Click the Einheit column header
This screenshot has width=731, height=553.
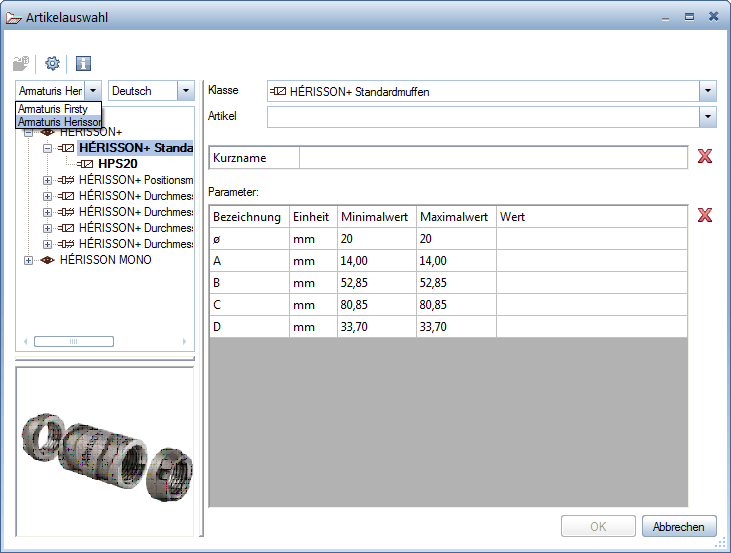313,217
